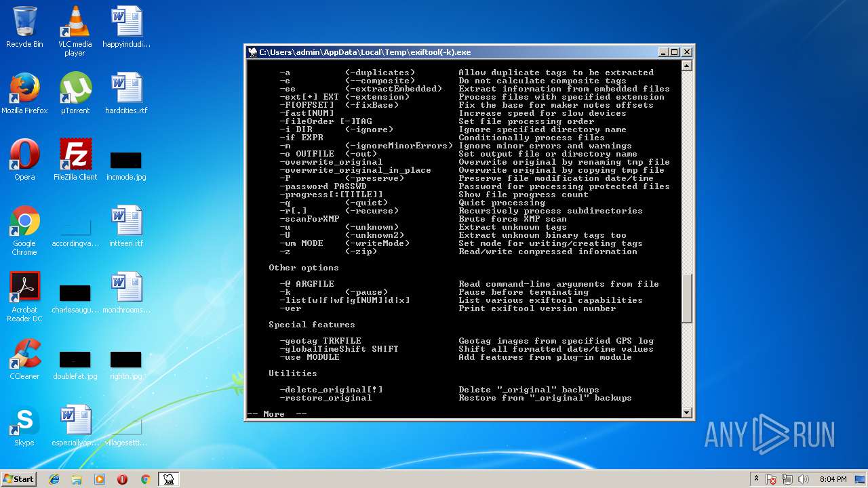The image size is (868, 488).
Task: Open the Chrome taskbar shortcut
Action: [x=145, y=479]
